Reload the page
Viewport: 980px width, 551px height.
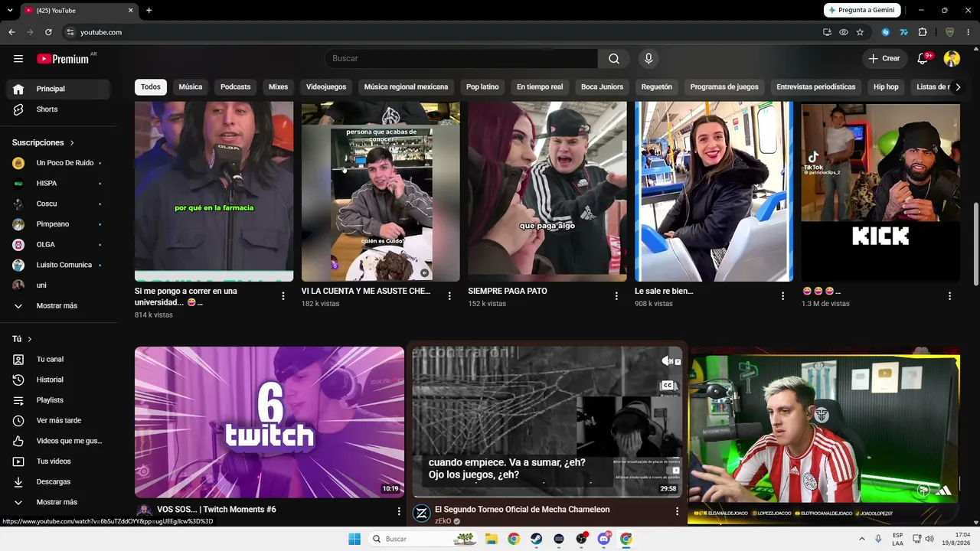coord(48,32)
